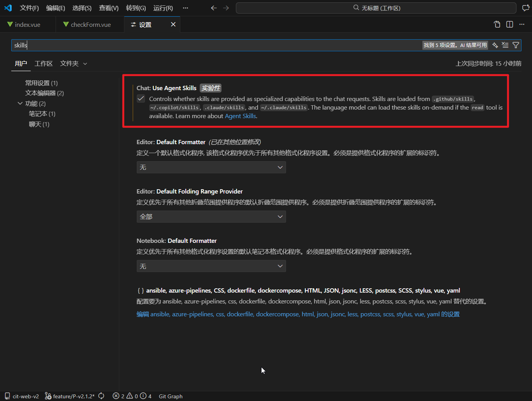Collapse the 功能 settings category
Image resolution: width=532 pixels, height=401 pixels.
[x=20, y=103]
